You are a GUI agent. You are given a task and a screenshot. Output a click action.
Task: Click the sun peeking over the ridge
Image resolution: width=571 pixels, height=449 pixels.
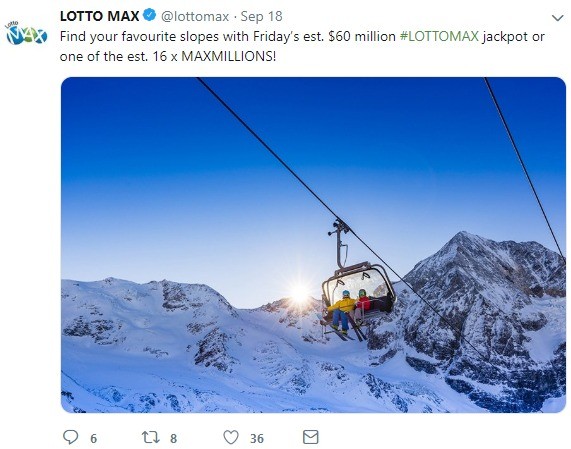point(300,292)
